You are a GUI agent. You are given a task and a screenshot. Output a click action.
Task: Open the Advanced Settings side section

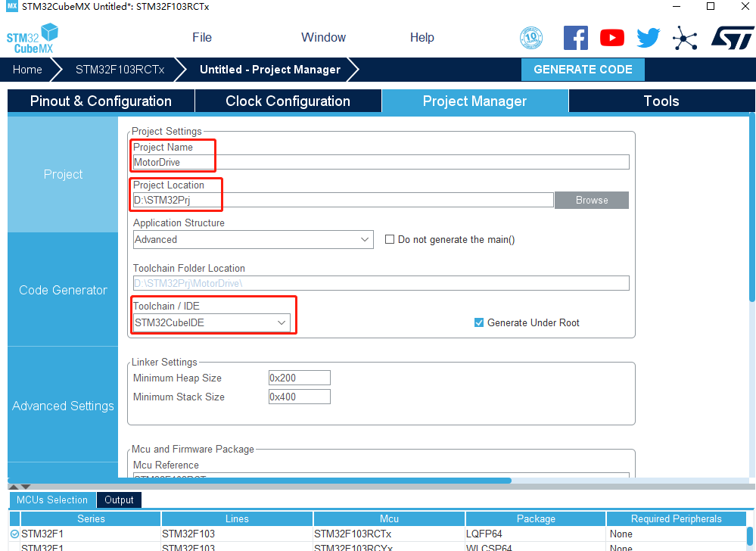click(63, 406)
